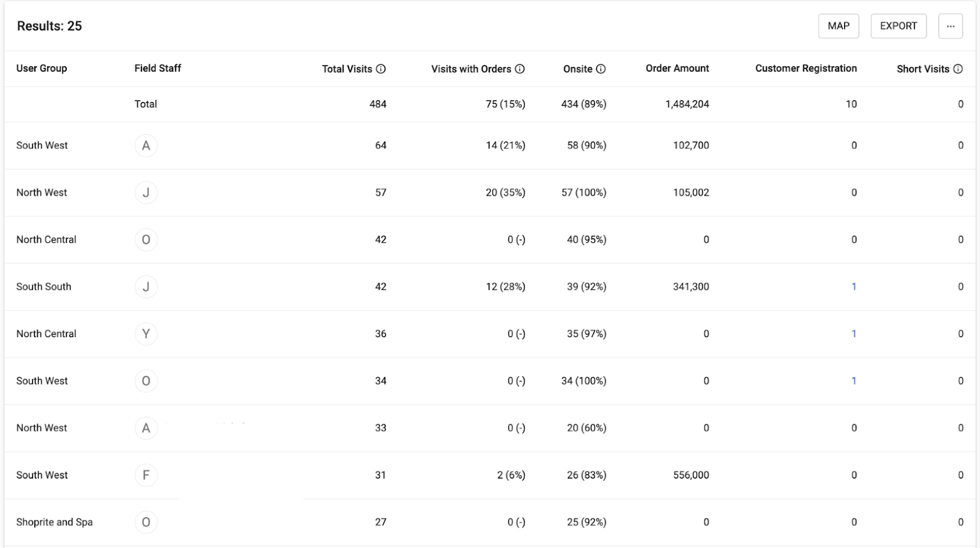Viewport: 980px width, 548px height.
Task: Sort by Customer Registration column header
Action: coord(805,69)
